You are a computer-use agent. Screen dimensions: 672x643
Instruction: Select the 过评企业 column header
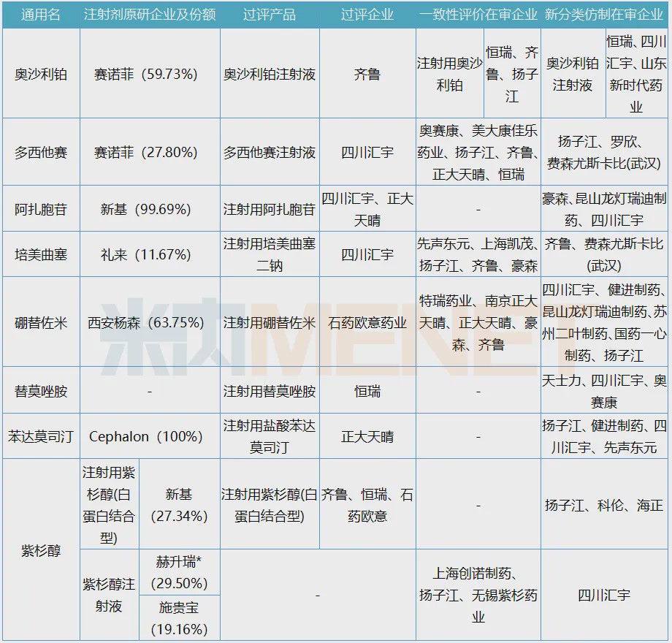click(x=367, y=15)
